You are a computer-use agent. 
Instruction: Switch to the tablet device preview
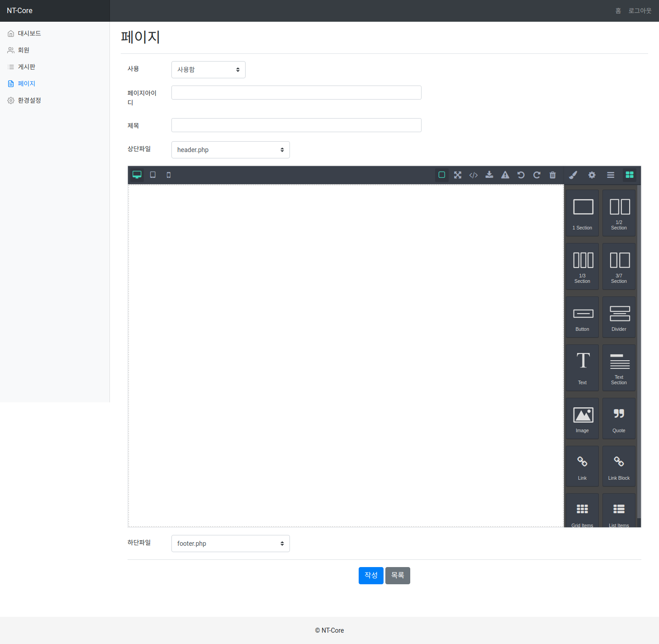[x=153, y=175]
